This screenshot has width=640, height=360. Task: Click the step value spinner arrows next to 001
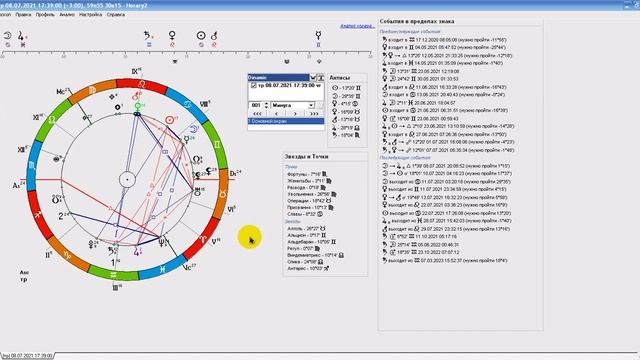click(267, 105)
